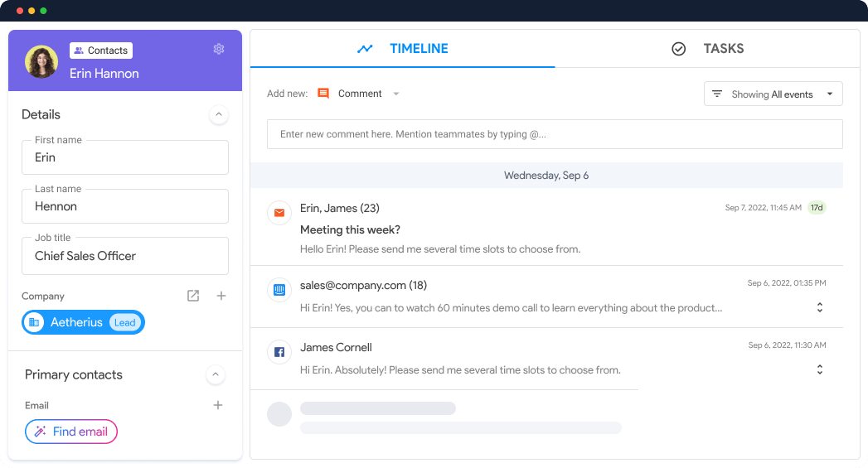Open the Showing All events filter
868x468 pixels.
pos(773,94)
